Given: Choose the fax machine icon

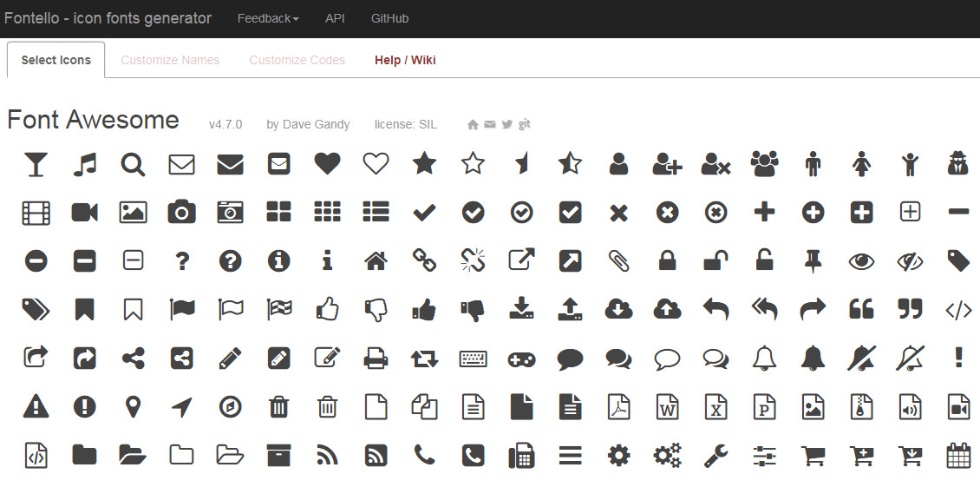Looking at the screenshot, I should point(521,455).
